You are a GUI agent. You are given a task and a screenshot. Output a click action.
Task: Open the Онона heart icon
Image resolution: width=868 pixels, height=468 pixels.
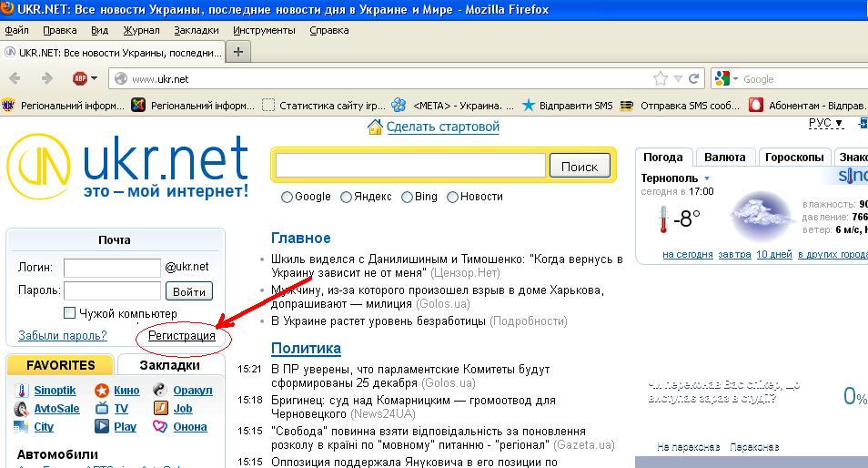point(160,426)
